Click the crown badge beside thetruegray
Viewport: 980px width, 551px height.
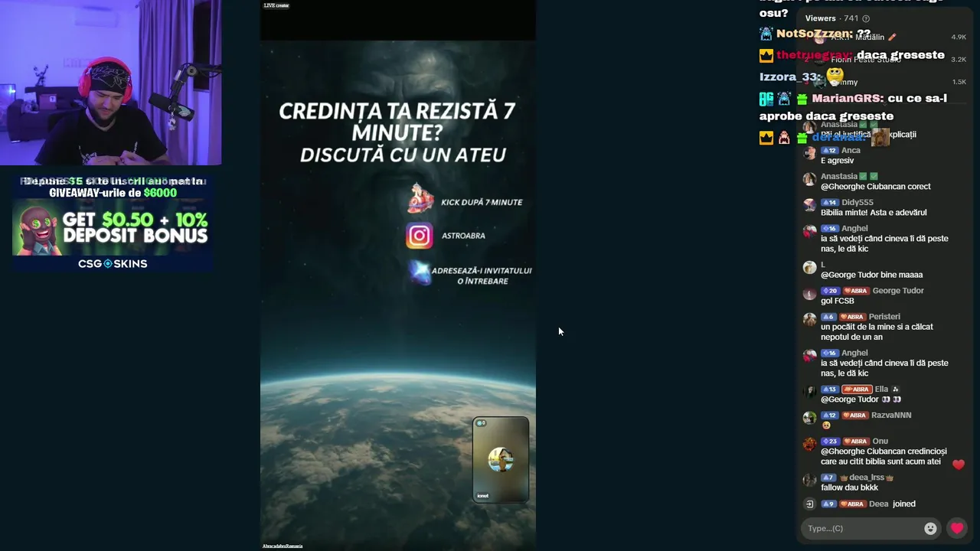[766, 55]
